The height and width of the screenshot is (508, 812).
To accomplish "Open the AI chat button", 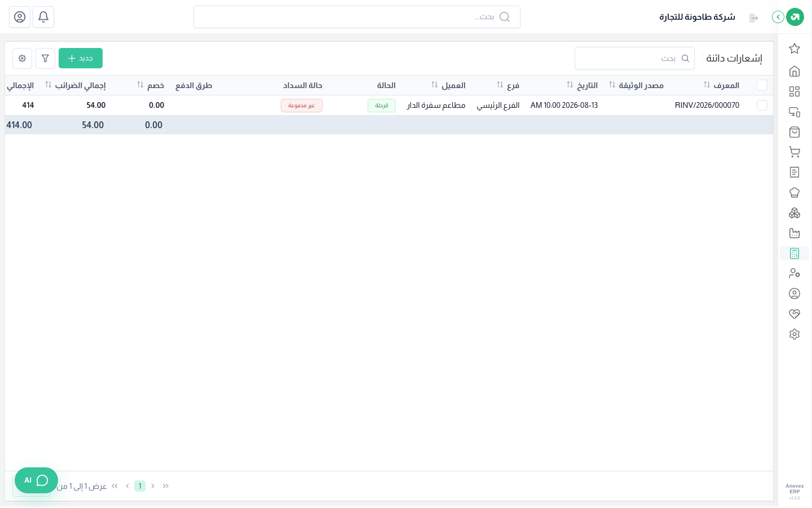I will (x=36, y=480).
